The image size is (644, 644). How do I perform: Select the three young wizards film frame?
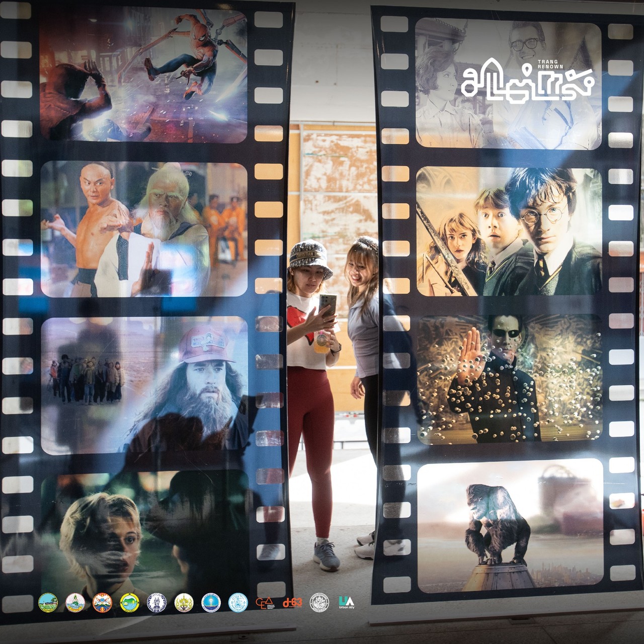509,231
